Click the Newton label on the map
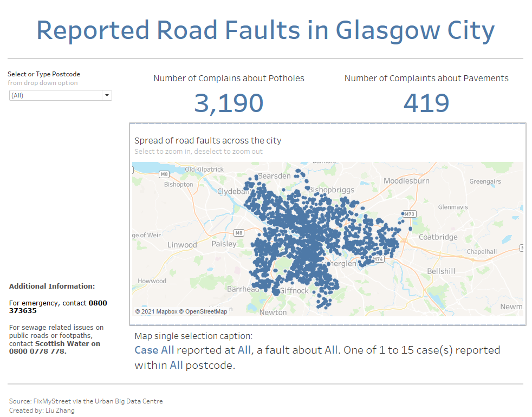Viewport: 532px width, 417px height. point(273,312)
